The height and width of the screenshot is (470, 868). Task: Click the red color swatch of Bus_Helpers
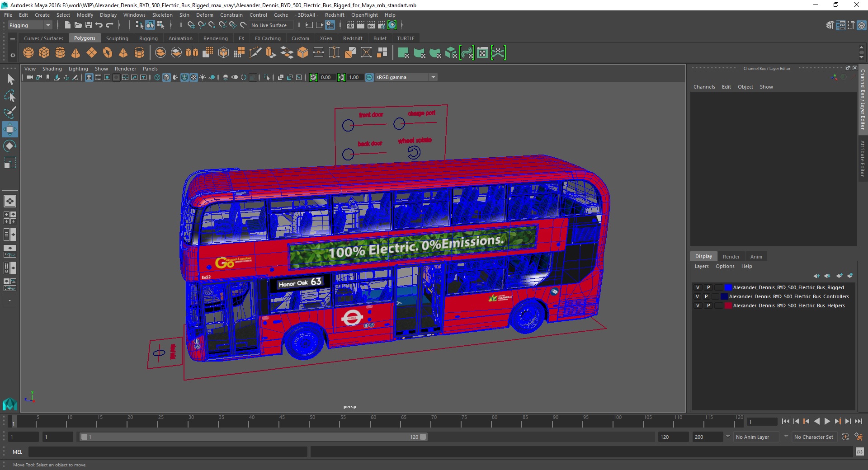728,305
